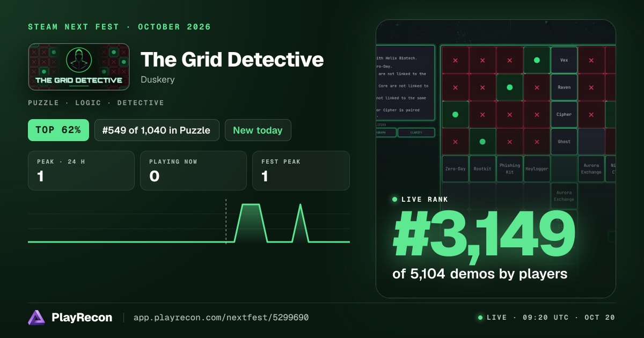644x338 pixels.
Task: Click the green dot beside LIVE RANK
Action: click(395, 200)
